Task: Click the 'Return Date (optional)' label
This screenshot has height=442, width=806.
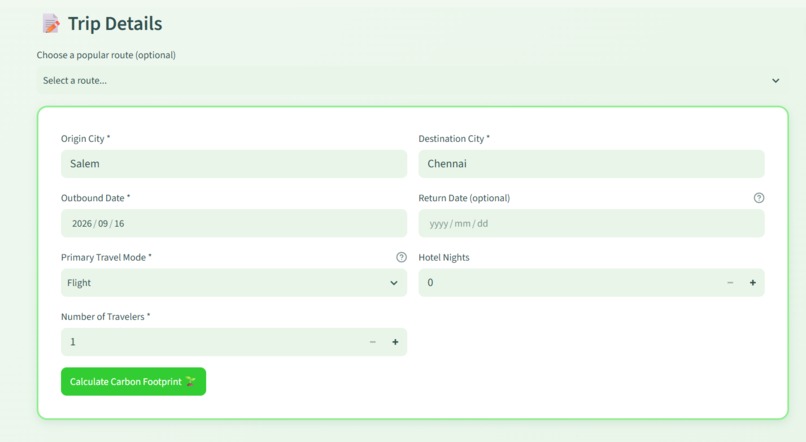Action: point(464,198)
